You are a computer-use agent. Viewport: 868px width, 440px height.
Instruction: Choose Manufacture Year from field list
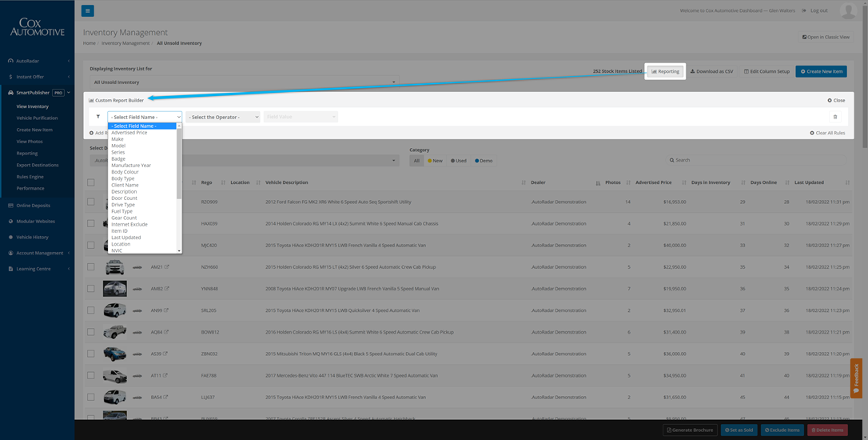130,165
